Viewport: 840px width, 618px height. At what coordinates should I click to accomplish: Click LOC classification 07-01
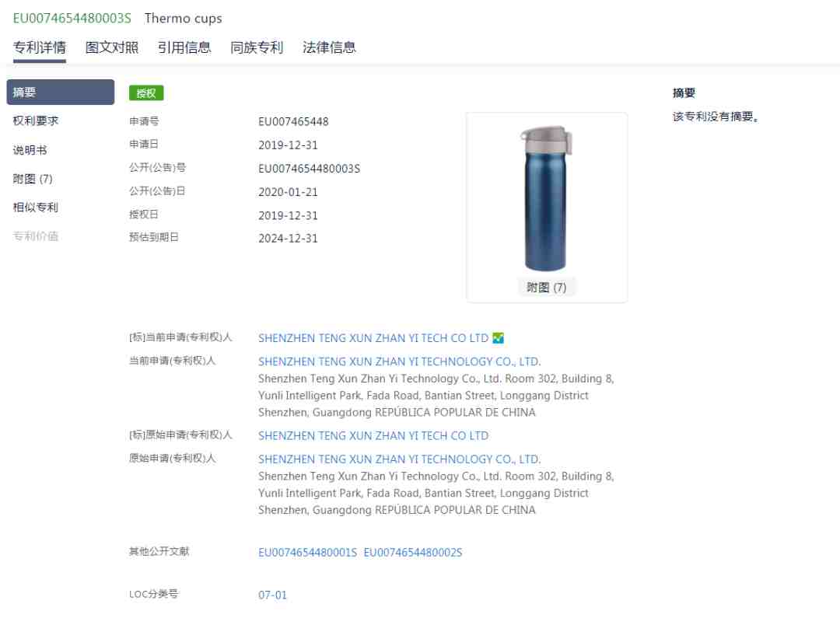[273, 595]
